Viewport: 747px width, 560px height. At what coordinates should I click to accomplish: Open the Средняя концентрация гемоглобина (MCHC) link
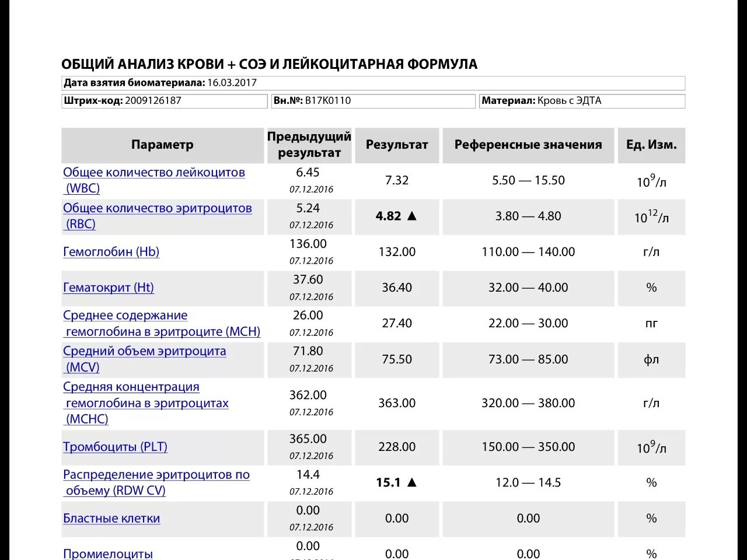[146, 402]
